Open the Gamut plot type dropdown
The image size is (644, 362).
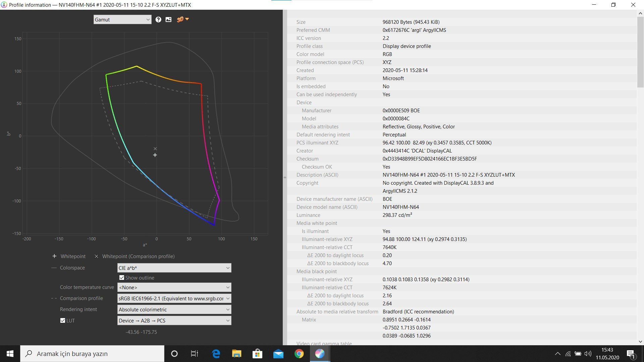(122, 20)
